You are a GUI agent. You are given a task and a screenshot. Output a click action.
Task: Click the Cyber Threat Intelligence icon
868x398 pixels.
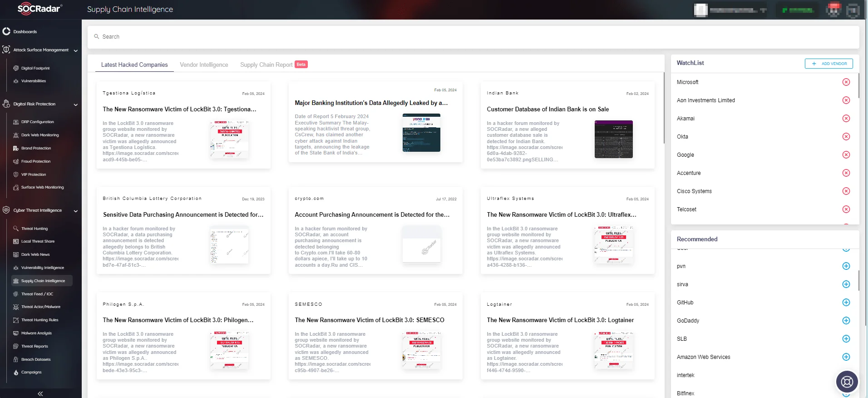[x=6, y=210]
